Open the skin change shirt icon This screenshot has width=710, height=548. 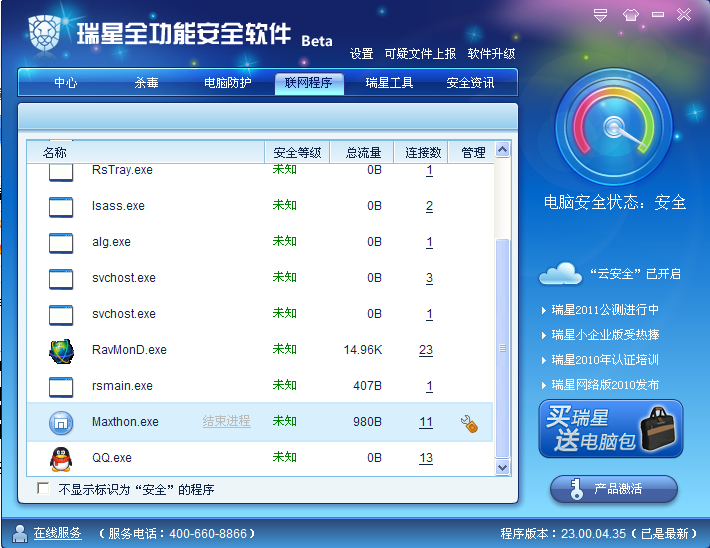[x=630, y=15]
